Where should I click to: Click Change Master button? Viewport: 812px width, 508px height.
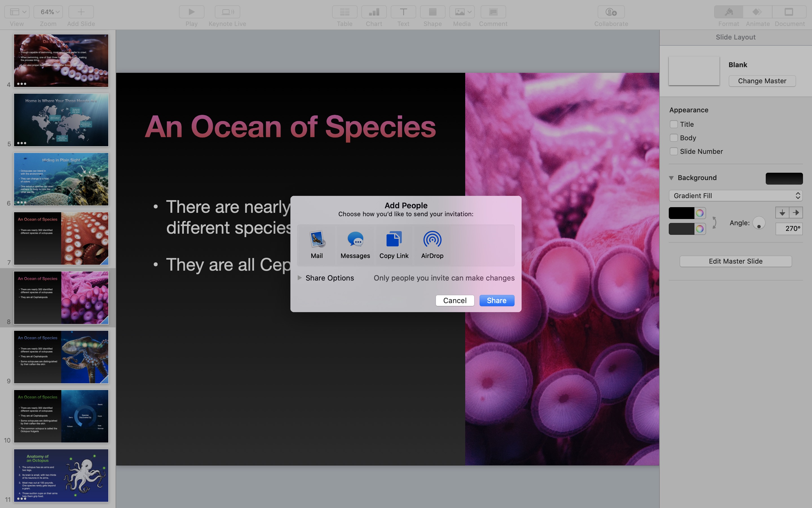coord(762,81)
